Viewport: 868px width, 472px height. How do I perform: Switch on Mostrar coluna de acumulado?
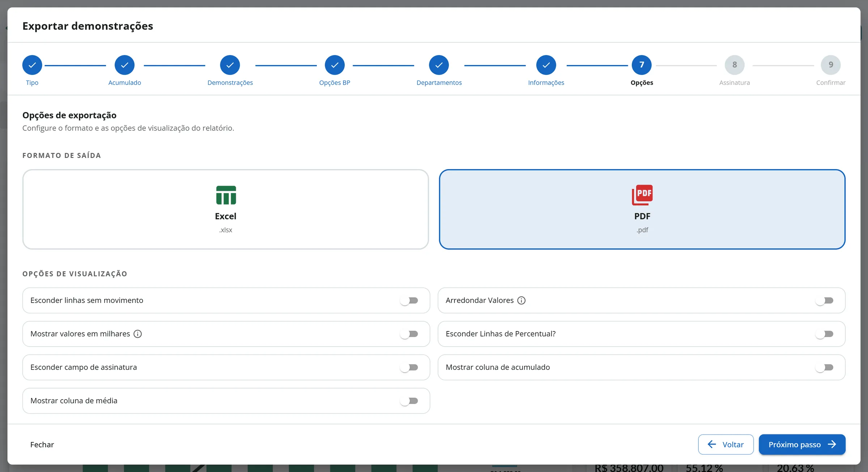[x=824, y=367]
